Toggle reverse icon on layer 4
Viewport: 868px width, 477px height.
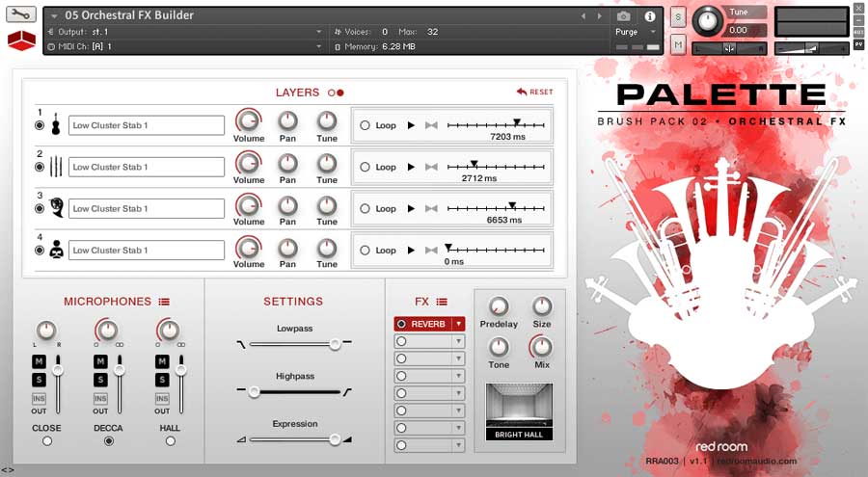(431, 251)
